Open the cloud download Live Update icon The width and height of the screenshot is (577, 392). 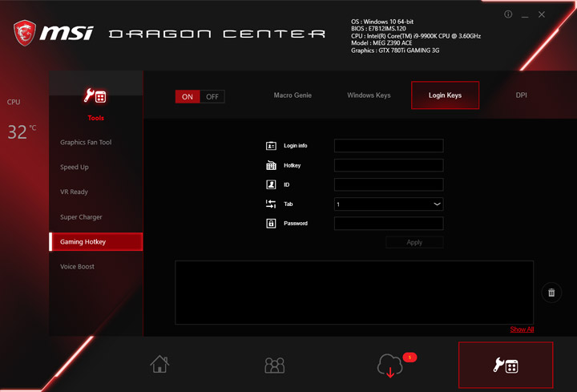(x=390, y=366)
